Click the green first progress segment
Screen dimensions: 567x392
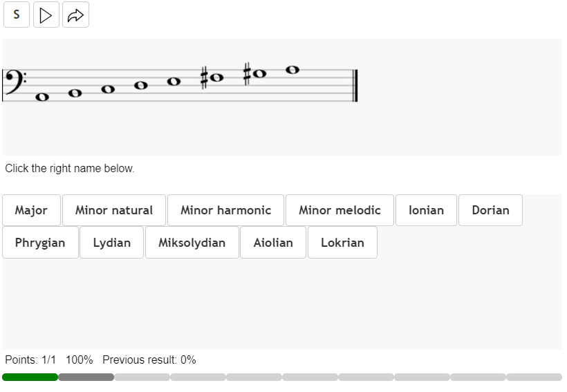tap(30, 377)
